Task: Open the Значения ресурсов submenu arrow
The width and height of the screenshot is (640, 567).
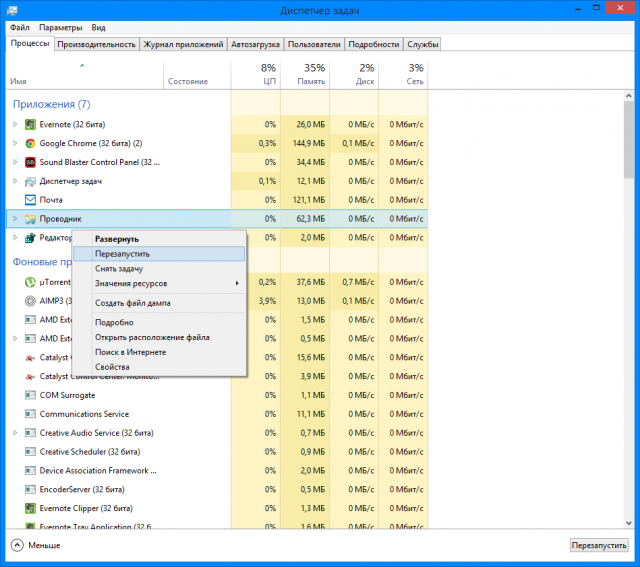Action: tap(237, 283)
